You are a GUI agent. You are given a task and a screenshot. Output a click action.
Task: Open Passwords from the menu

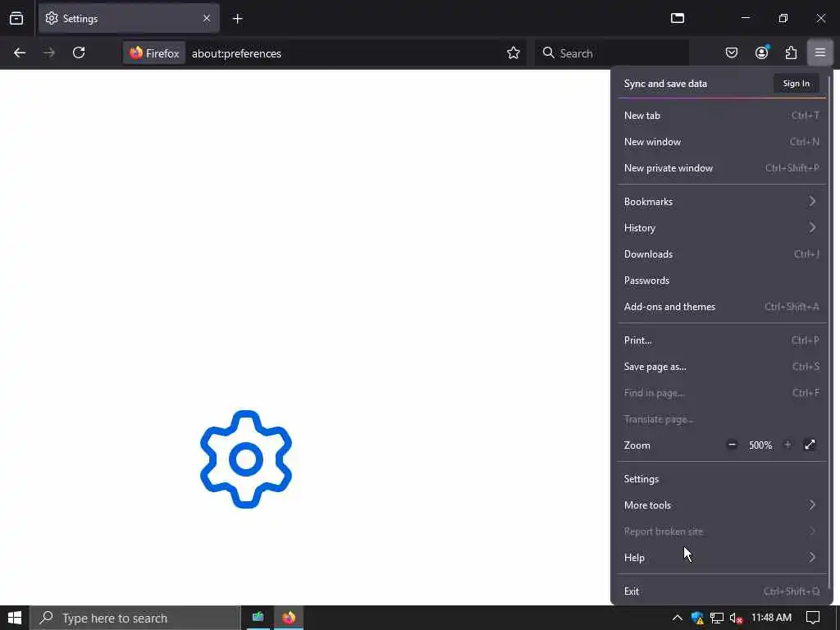722,281
